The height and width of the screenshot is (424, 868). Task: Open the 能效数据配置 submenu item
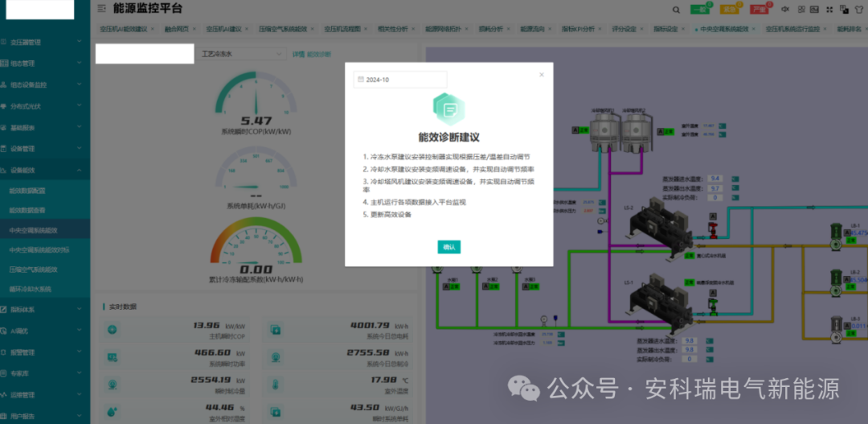click(x=45, y=191)
